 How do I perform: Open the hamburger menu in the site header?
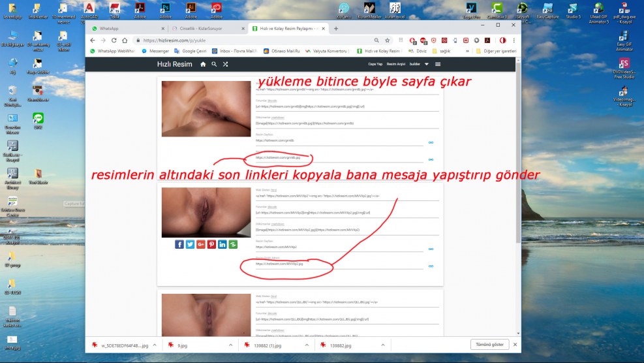coord(438,65)
